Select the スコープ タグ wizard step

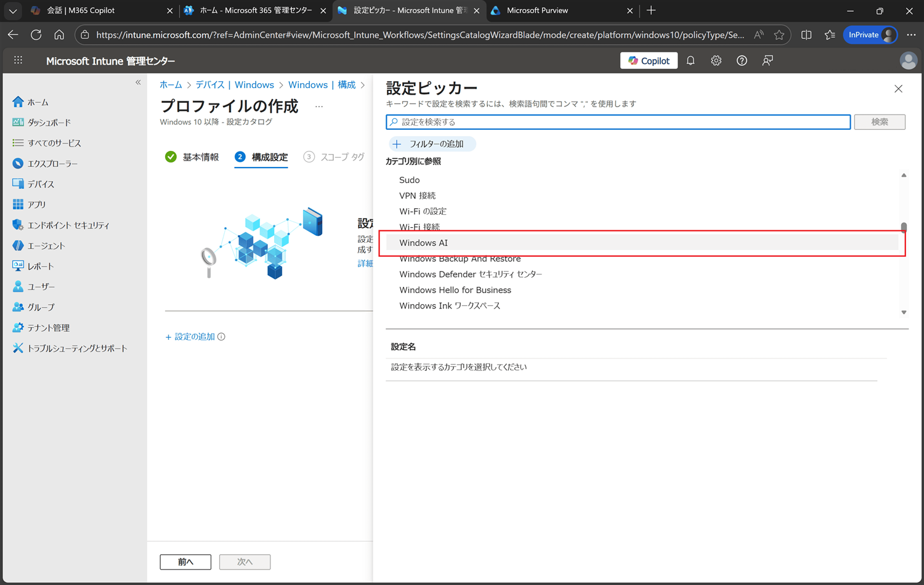pyautogui.click(x=334, y=157)
